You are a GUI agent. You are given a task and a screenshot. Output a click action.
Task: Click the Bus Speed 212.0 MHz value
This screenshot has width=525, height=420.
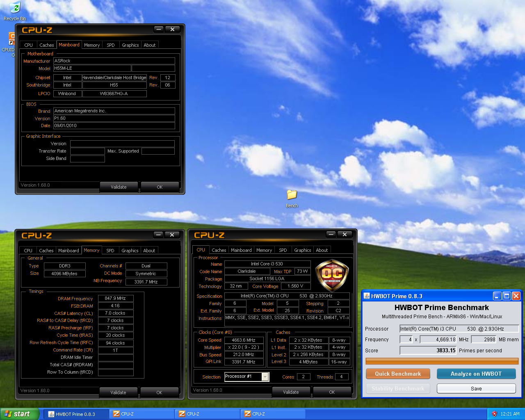point(244,355)
